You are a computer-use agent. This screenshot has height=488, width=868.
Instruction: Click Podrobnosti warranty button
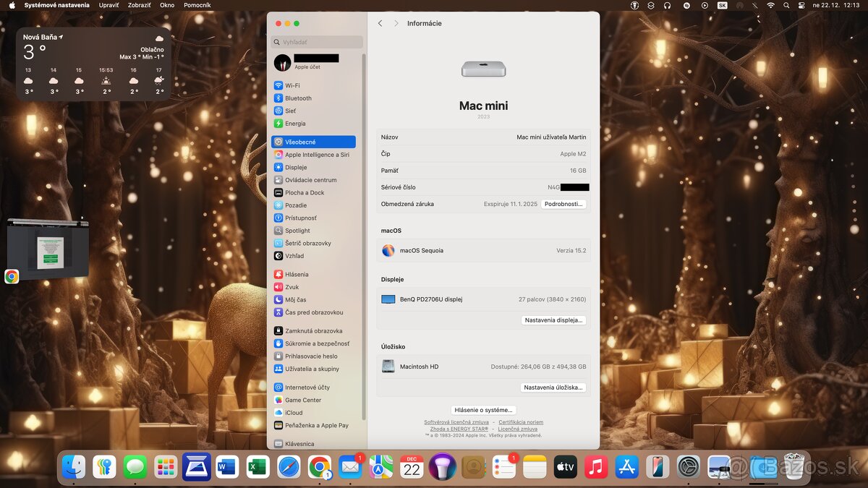coord(563,204)
